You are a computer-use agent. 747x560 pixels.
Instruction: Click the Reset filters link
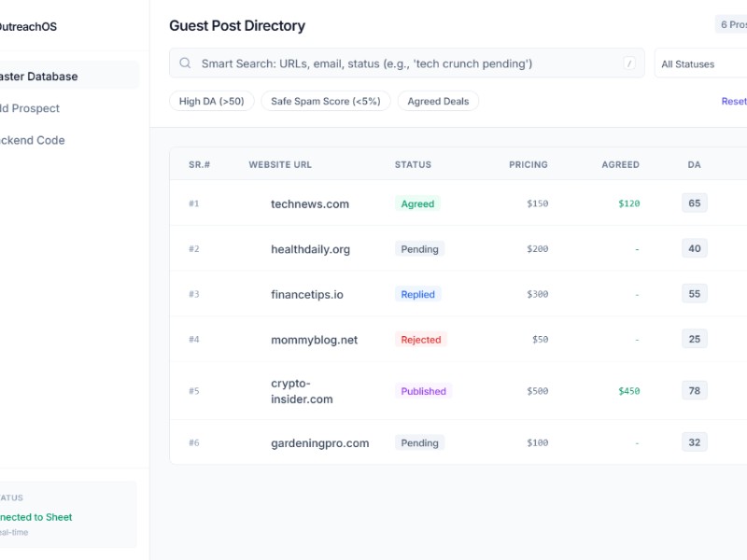(x=733, y=101)
